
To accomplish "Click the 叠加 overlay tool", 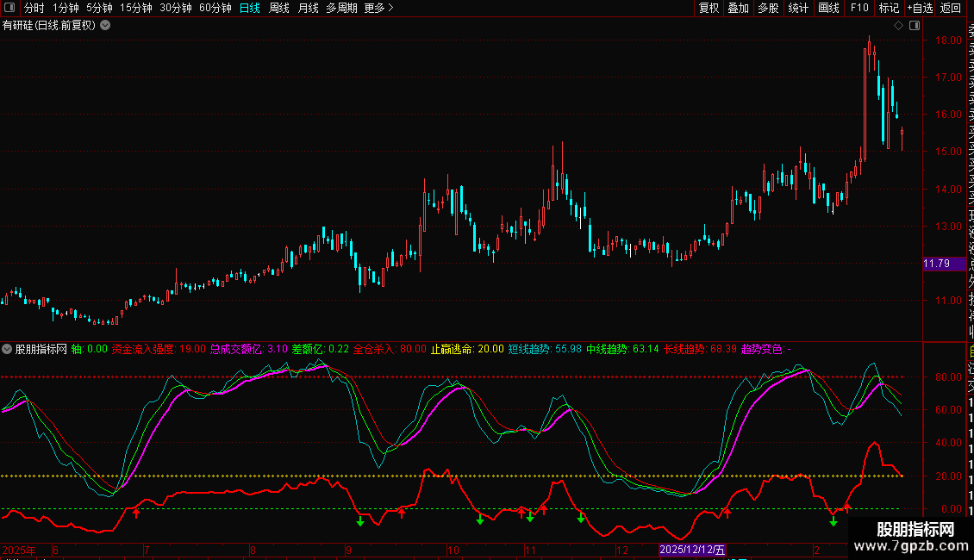I will (738, 8).
